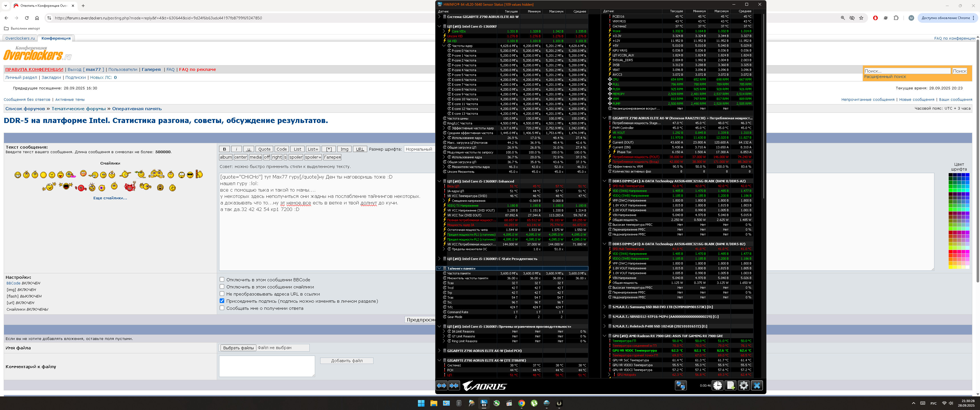
Task: Collapse 'Тайминги памяти' sensor group
Action: tap(439, 268)
